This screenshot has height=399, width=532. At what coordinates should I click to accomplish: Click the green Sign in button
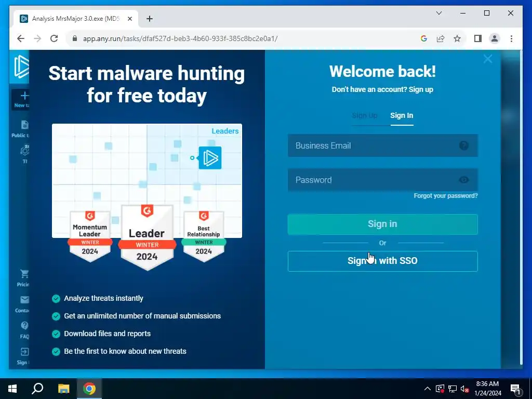click(383, 224)
